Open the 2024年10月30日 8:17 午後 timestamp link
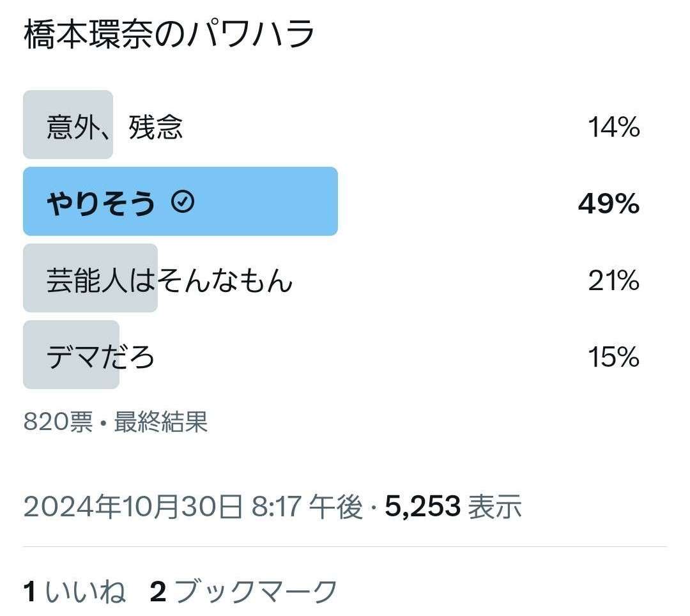This screenshot has height=616, width=690. 193,507
